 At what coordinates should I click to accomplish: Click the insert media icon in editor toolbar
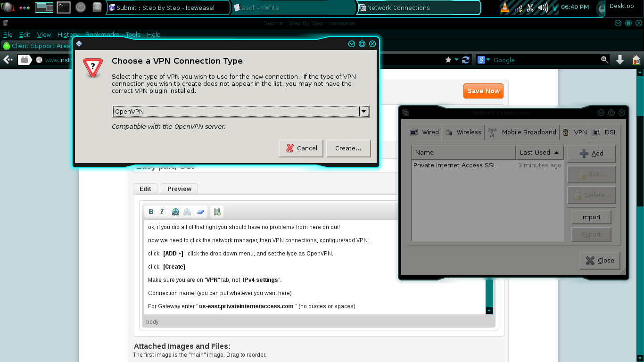pyautogui.click(x=217, y=212)
